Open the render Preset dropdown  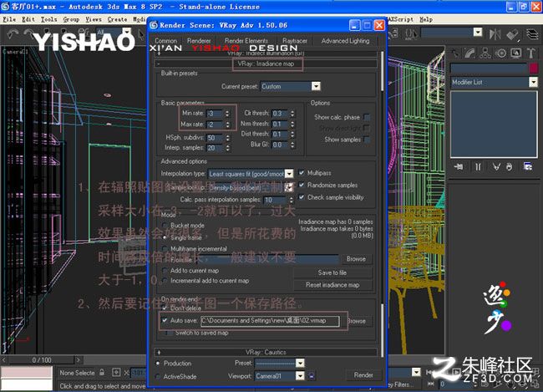click(x=300, y=363)
